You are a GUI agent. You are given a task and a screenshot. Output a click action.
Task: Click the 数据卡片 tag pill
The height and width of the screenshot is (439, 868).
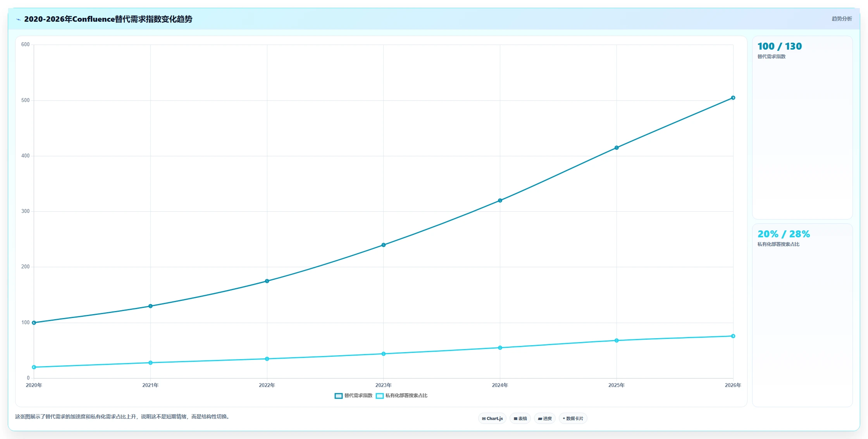point(573,418)
